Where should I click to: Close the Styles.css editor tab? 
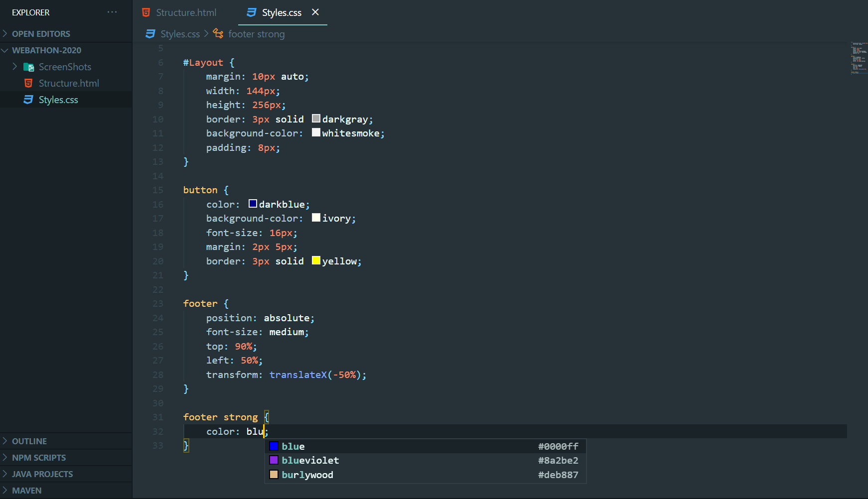315,12
